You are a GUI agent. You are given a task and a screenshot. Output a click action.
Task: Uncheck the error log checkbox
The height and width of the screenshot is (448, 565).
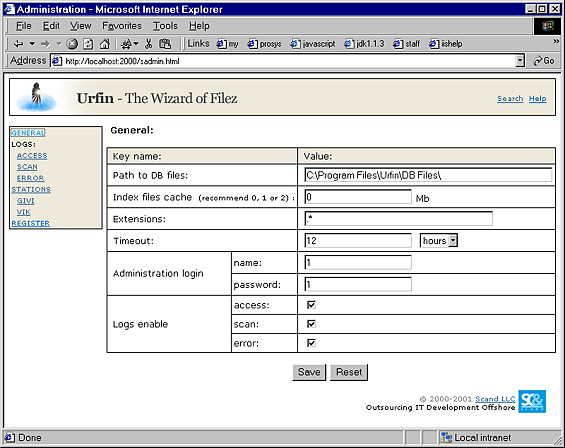coord(311,342)
